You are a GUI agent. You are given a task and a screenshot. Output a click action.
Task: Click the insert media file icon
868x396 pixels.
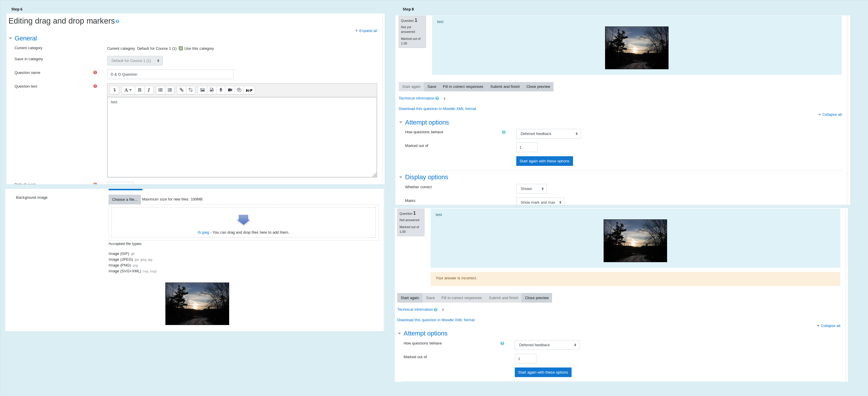point(212,90)
